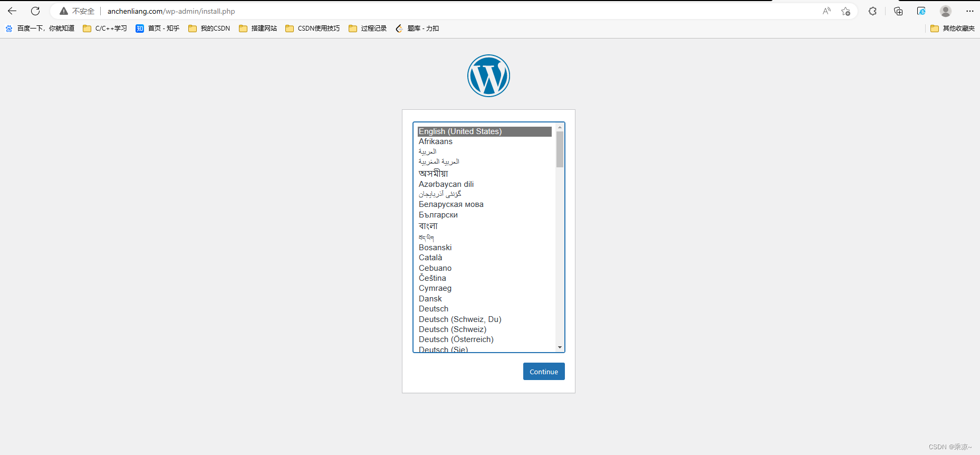Viewport: 980px width, 455px height.
Task: Select Deutsch (Schweiz, Du) option
Action: point(485,319)
